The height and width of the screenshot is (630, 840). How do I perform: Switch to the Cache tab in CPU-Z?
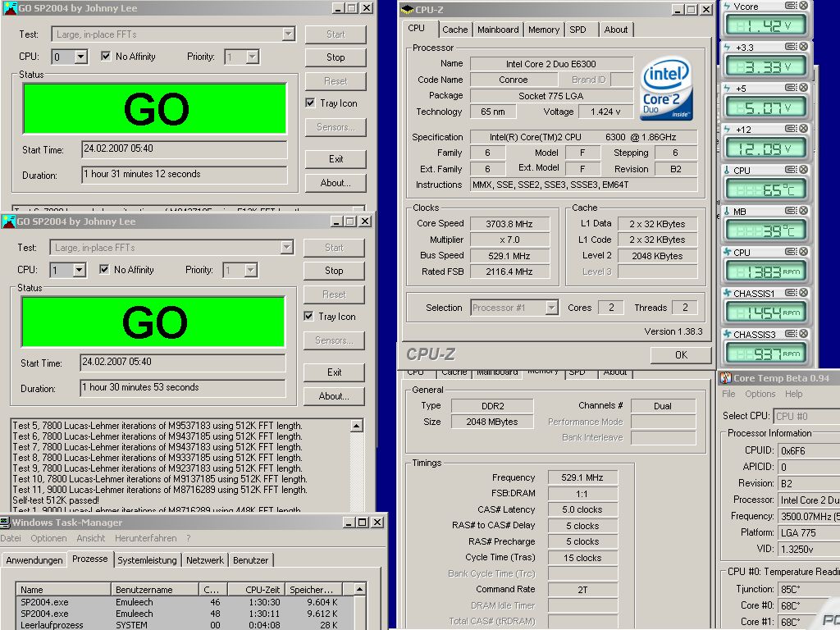click(454, 30)
